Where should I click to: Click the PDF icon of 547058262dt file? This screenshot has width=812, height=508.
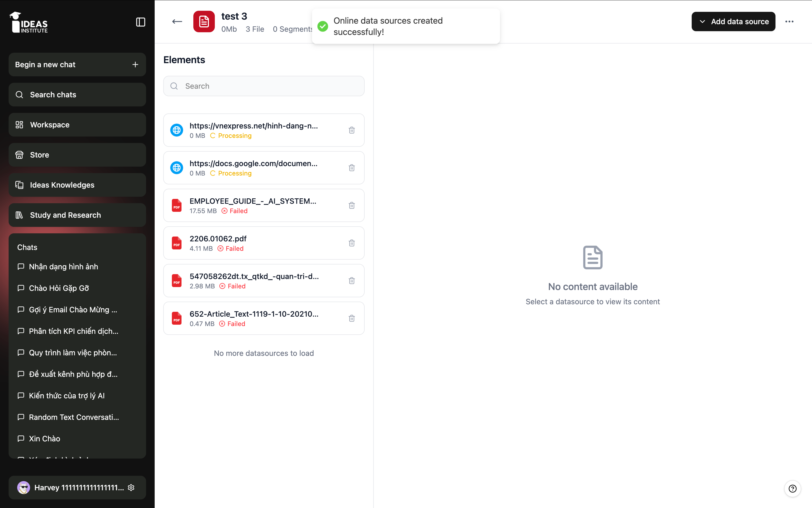[176, 281]
